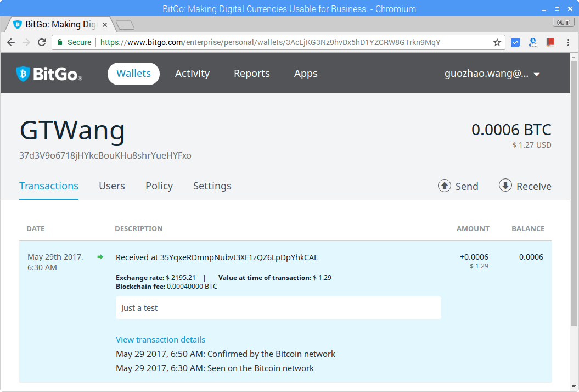Click the blue checkmark extension icon

pyautogui.click(x=515, y=42)
